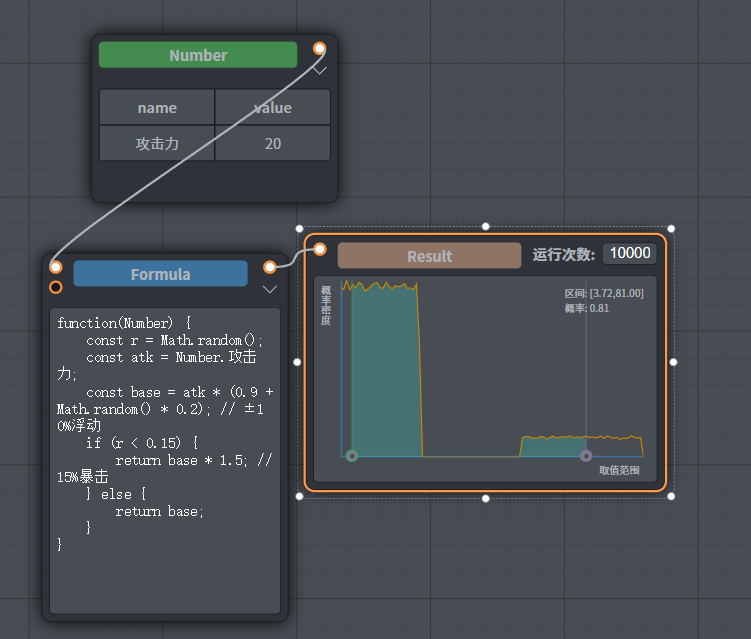
Task: Click the Formula node output port
Action: click(270, 267)
